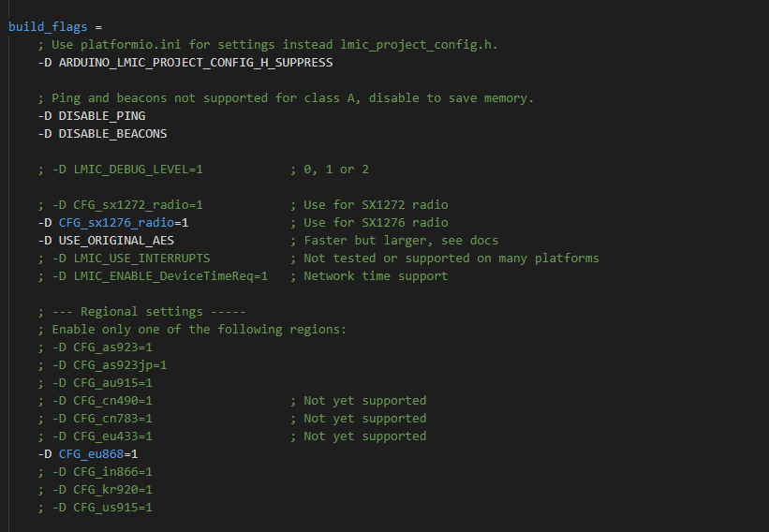Image resolution: width=769 pixels, height=532 pixels.
Task: Click the commented CFG_sx1272_radio=1 flag
Action: tap(138, 205)
